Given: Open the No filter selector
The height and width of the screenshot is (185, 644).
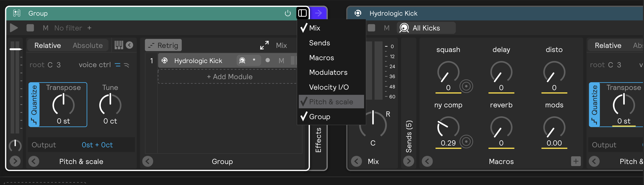Looking at the screenshot, I should click(68, 28).
